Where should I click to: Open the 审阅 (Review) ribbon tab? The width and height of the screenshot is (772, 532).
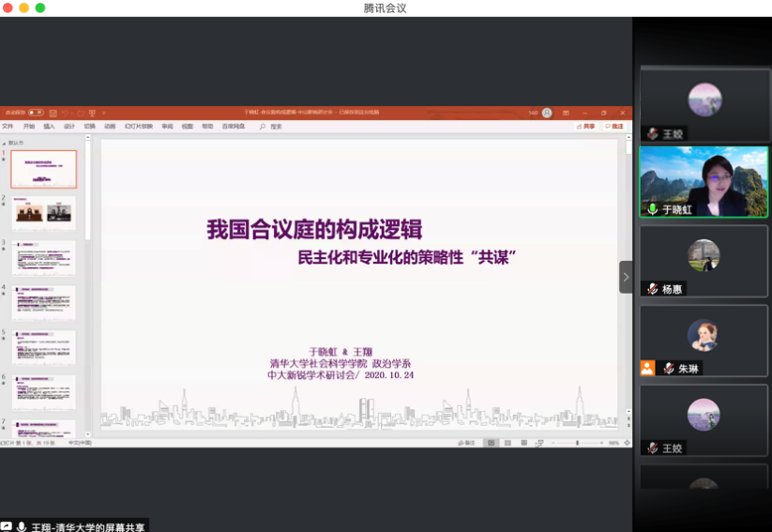(x=167, y=126)
